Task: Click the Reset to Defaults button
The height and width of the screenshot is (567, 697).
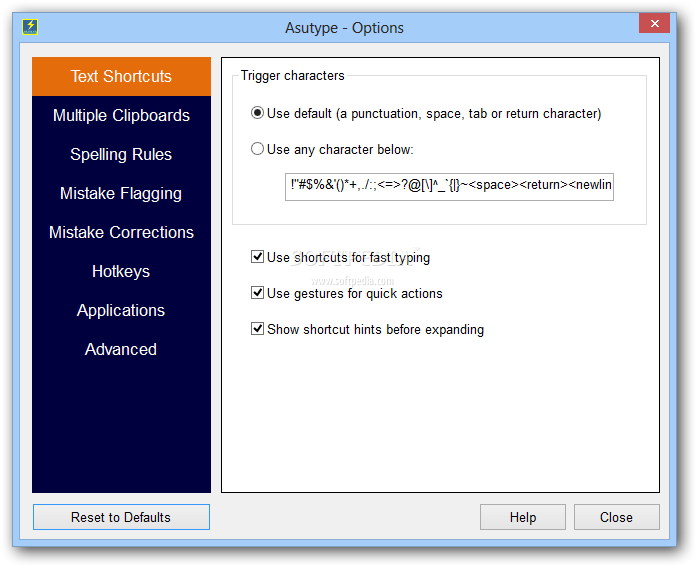Action: pos(121,517)
